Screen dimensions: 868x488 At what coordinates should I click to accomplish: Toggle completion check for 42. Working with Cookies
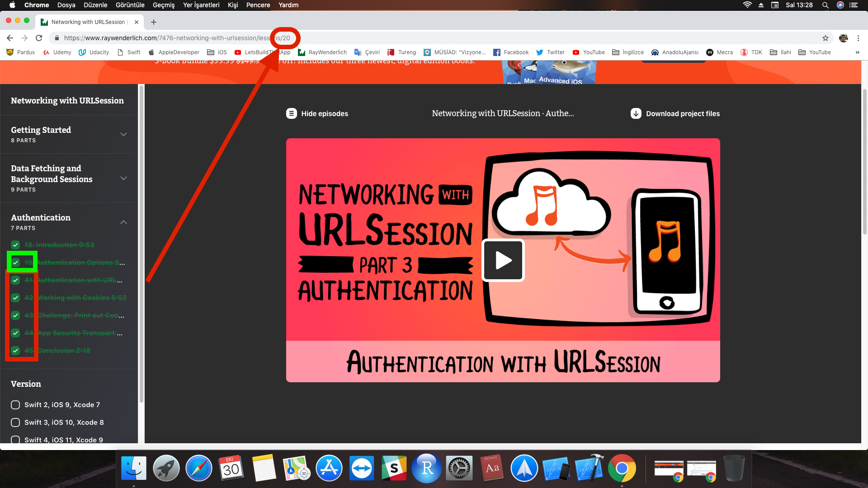tap(15, 298)
